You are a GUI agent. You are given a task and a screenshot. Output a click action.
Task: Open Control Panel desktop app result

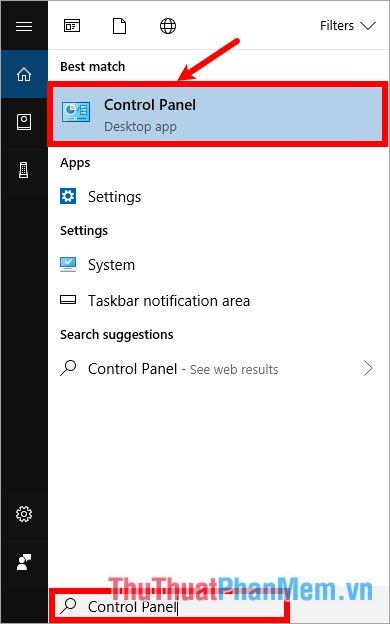click(x=218, y=114)
